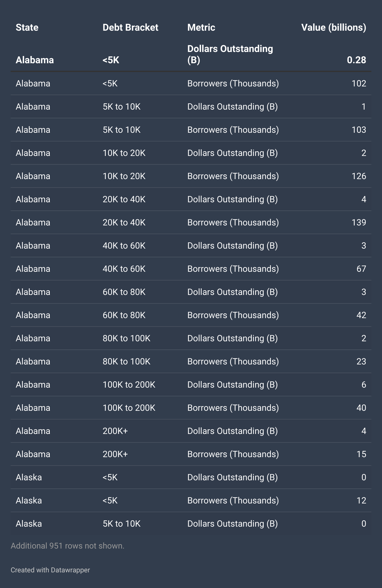Click the Alabama <5K borrowers value 102
Image resolution: width=382 pixels, height=588 pixels.
coord(359,83)
